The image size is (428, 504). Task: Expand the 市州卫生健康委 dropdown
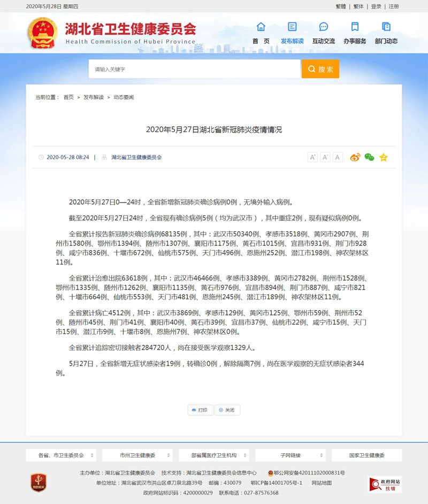click(137, 455)
